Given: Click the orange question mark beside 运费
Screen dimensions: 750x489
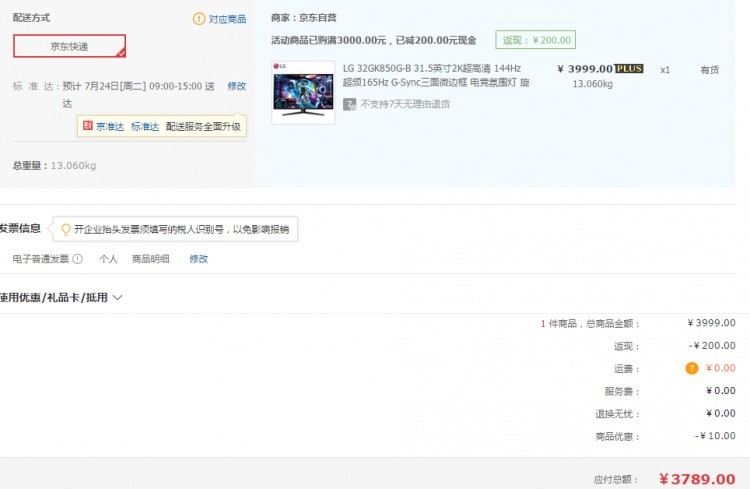Looking at the screenshot, I should pos(691,368).
